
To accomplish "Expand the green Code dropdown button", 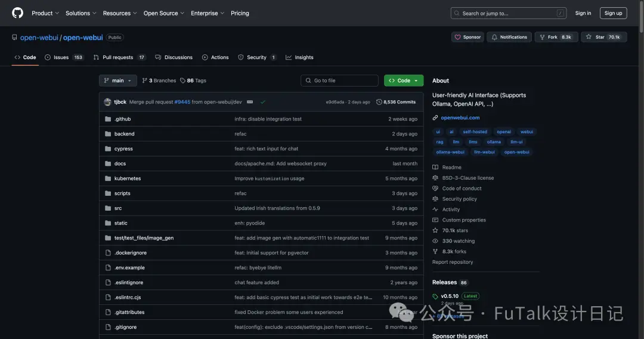I will point(404,81).
